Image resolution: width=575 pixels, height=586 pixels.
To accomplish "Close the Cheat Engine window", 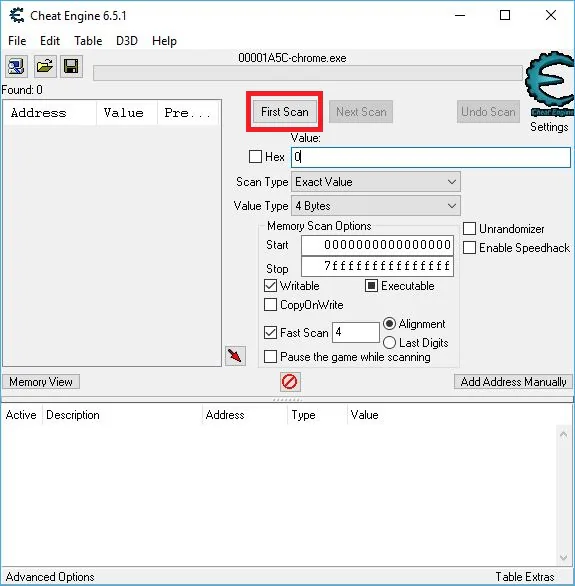I will point(551,16).
